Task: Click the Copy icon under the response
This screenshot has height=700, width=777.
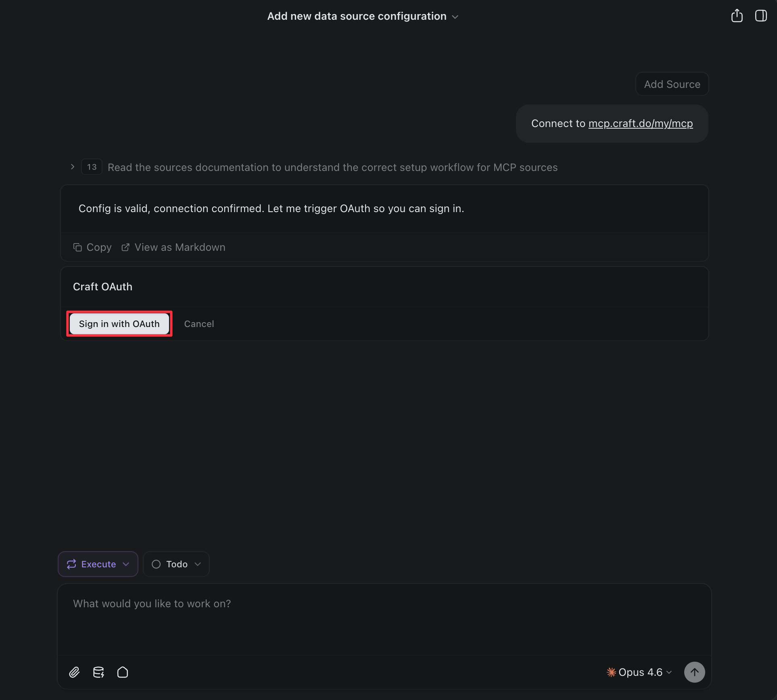Action: tap(77, 247)
